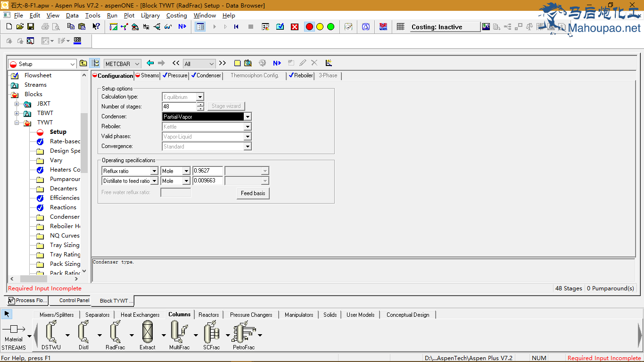Viewport: 644px width, 362px height.
Task: Click the New file icon
Action: (x=8, y=27)
